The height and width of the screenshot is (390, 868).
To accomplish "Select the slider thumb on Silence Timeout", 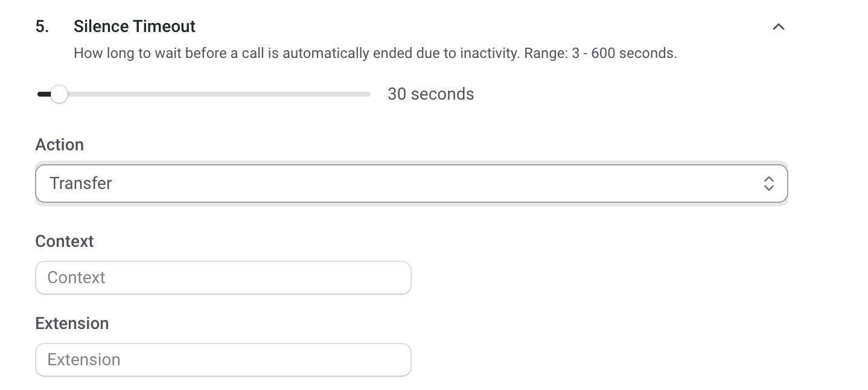I will (59, 94).
